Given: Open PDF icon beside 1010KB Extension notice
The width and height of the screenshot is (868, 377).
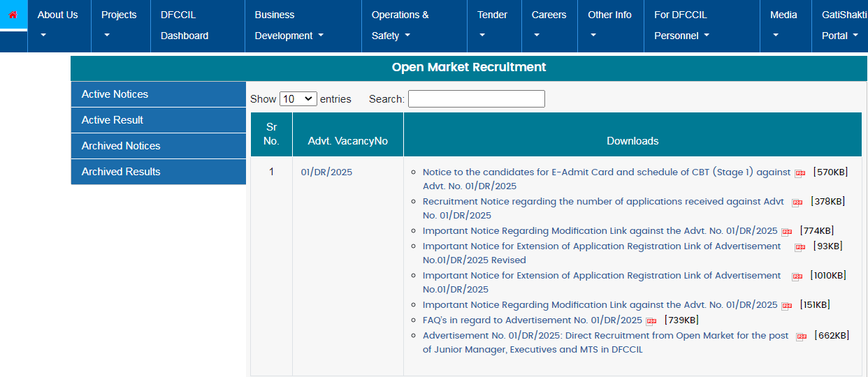Looking at the screenshot, I should click(x=797, y=277).
